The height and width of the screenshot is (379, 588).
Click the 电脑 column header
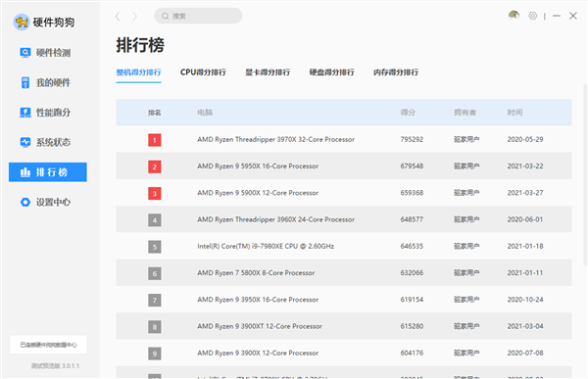(x=205, y=113)
